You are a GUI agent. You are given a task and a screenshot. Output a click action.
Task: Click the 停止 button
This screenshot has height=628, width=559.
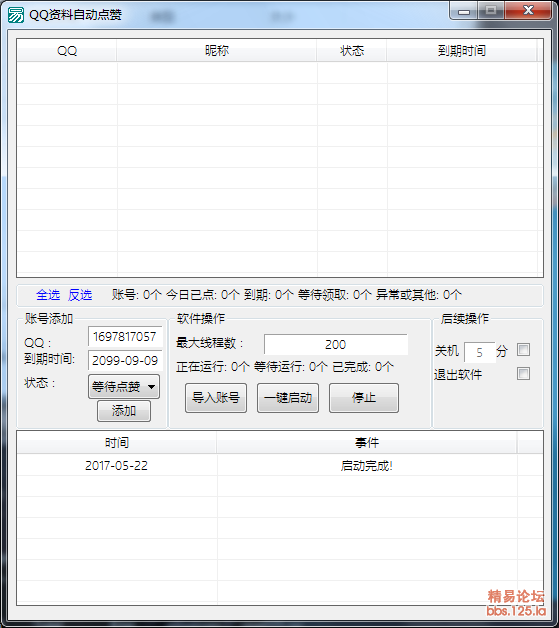(x=364, y=398)
